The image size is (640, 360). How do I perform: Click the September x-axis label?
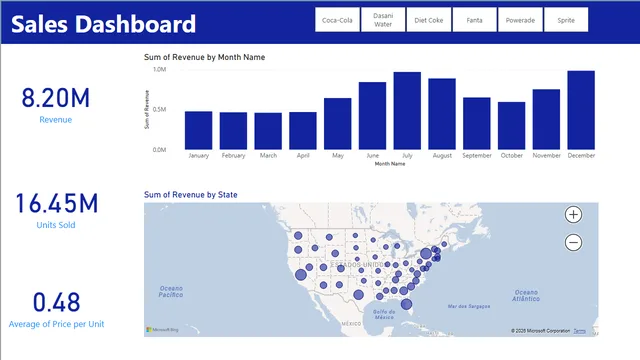coord(477,156)
